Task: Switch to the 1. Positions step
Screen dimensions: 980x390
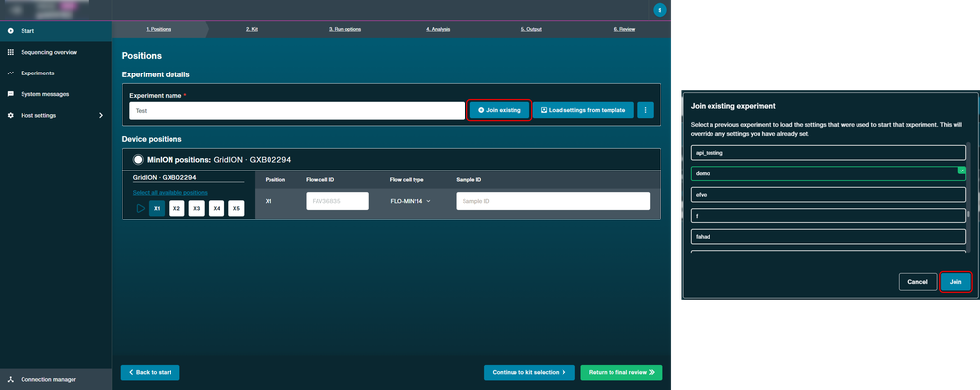Action: coord(159,29)
